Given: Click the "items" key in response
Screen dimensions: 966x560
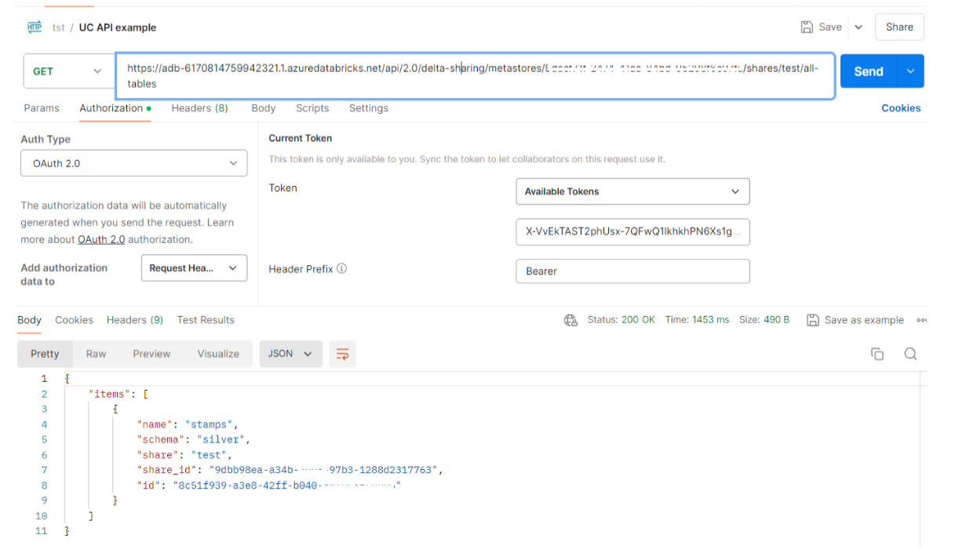Looking at the screenshot, I should 109,394.
